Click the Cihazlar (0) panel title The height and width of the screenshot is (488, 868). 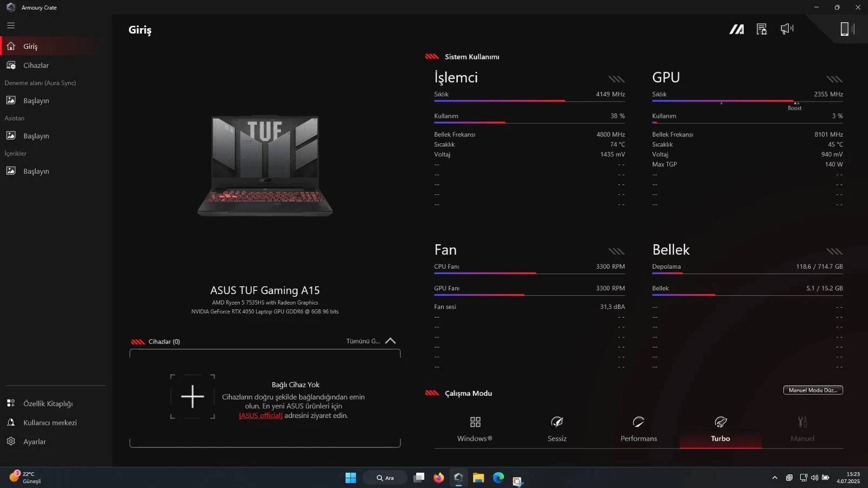[x=164, y=341]
